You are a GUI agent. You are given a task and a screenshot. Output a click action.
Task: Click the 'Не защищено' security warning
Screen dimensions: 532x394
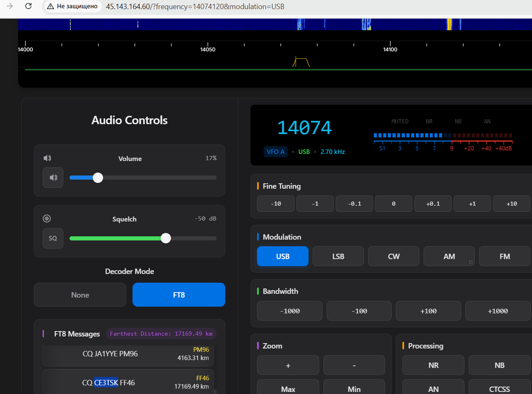72,6
